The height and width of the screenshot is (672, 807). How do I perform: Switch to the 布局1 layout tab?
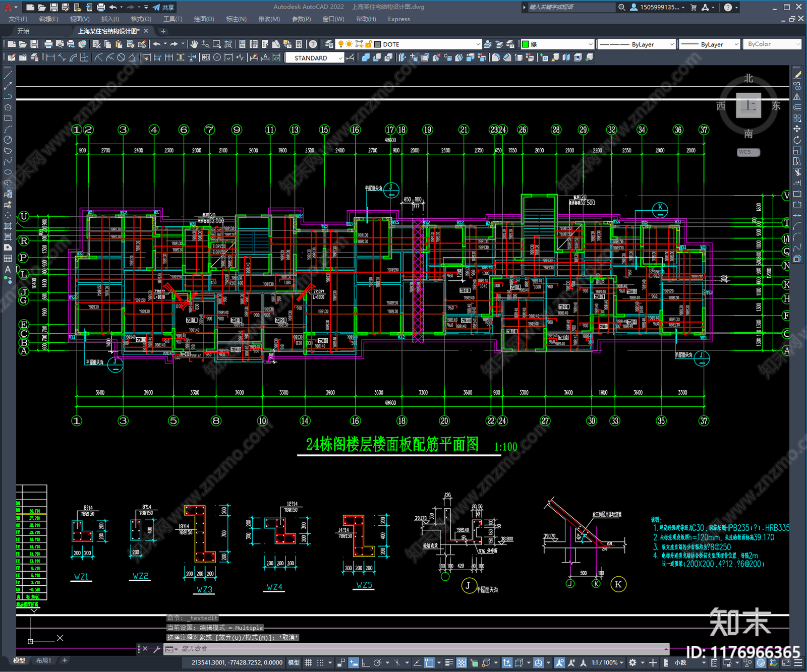point(44,660)
